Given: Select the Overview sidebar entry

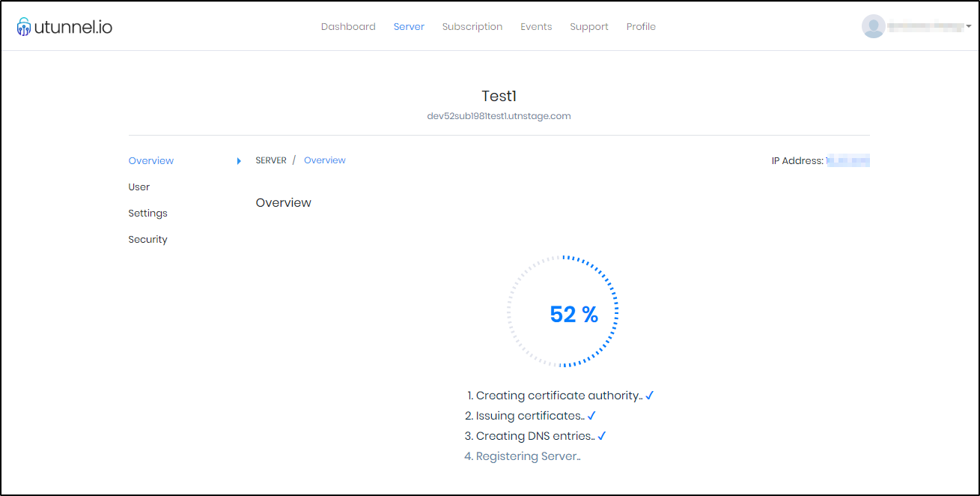Looking at the screenshot, I should pos(151,160).
